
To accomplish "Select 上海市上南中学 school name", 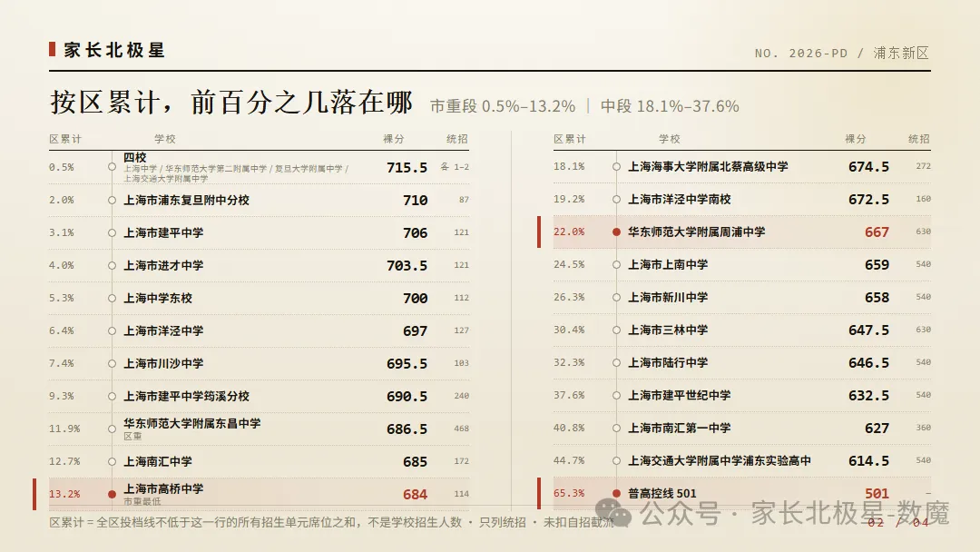I will 668,264.
